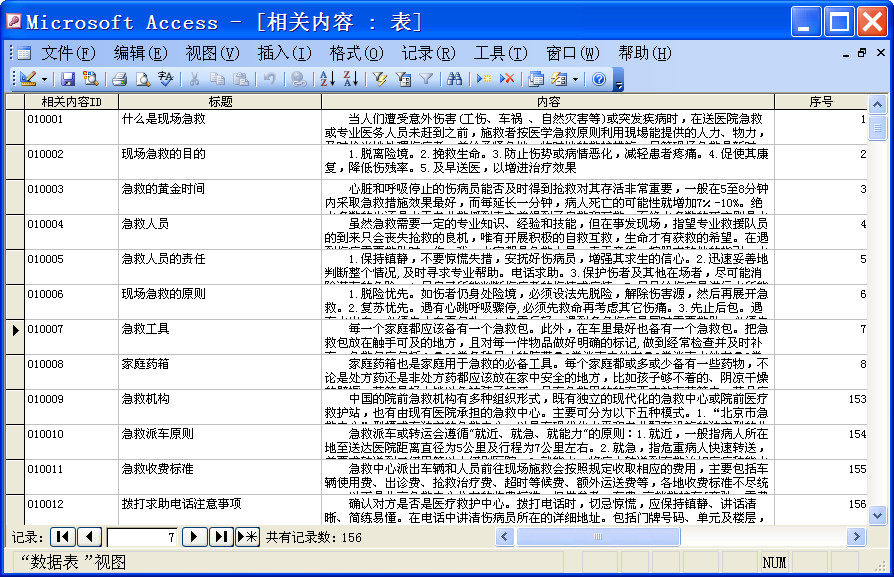Paste using the clipboard icon
This screenshot has height=577, width=894.
(x=241, y=79)
